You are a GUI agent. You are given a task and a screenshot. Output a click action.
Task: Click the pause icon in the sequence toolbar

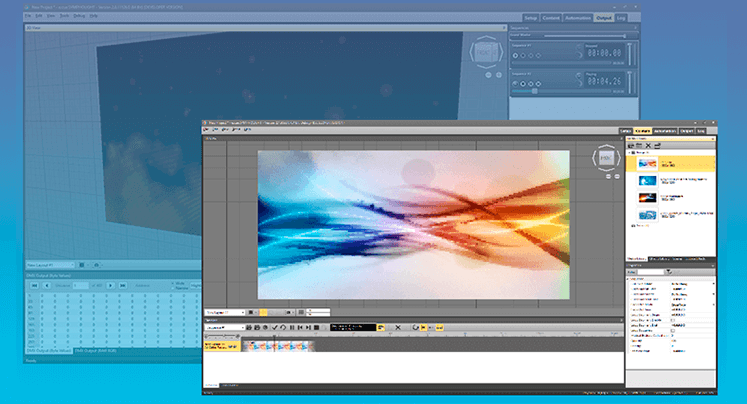292,328
